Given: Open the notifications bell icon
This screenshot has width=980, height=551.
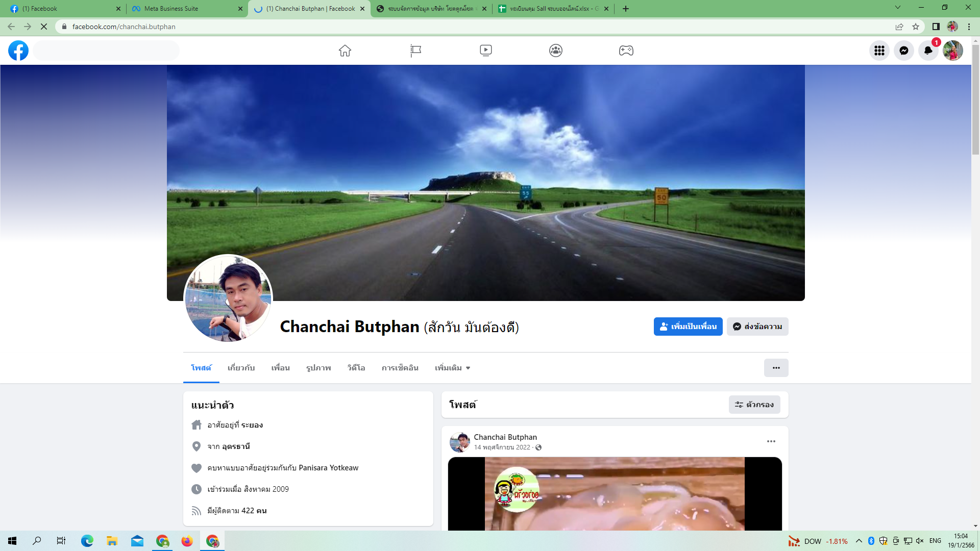Looking at the screenshot, I should (x=928, y=51).
